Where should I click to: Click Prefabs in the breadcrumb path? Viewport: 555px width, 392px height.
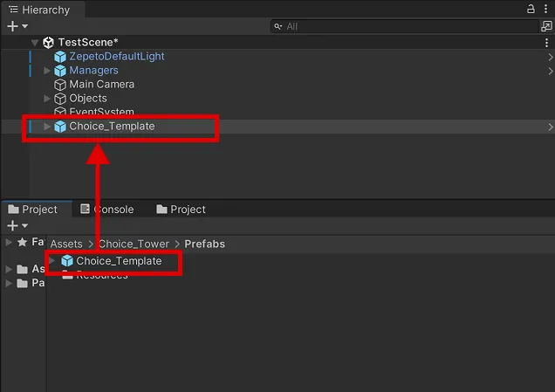coord(204,244)
